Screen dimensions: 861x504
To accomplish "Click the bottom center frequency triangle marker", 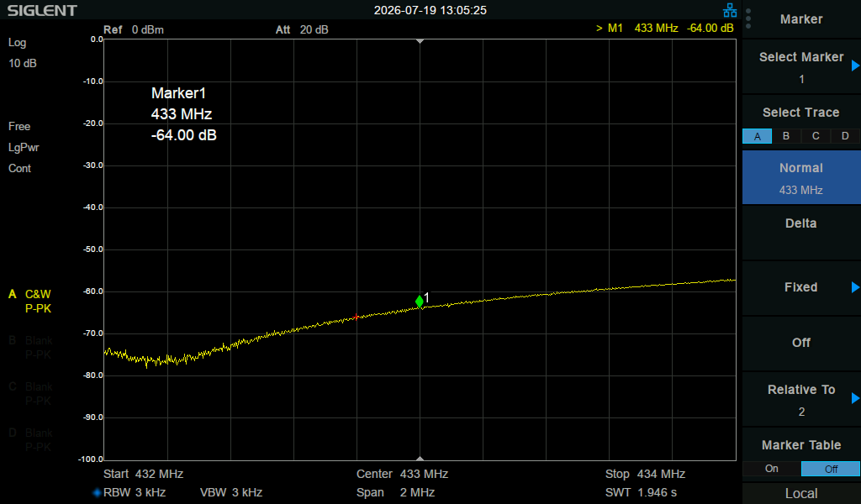I will [420, 458].
